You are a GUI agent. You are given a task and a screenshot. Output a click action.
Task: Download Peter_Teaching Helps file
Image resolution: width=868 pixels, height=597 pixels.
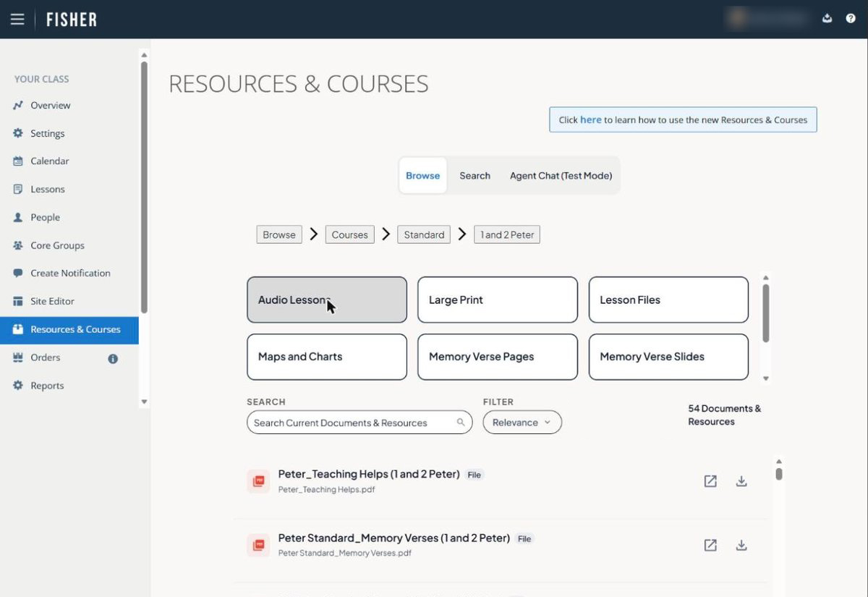pos(741,481)
